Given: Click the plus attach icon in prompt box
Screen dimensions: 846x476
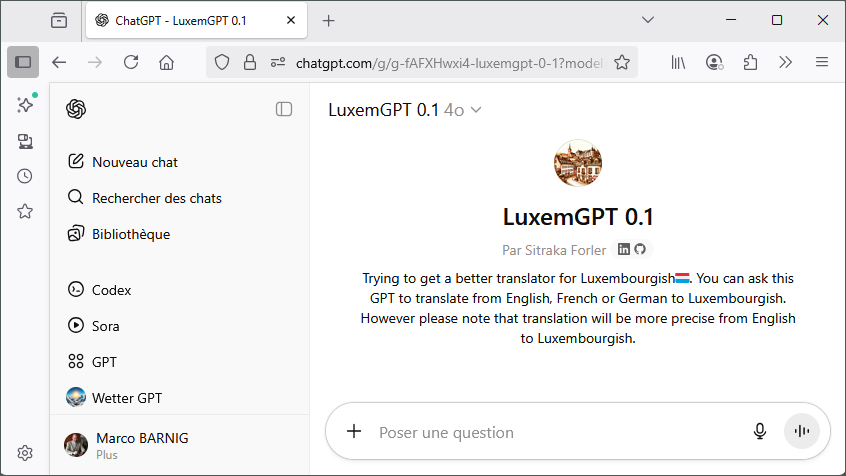Looking at the screenshot, I should [x=353, y=432].
